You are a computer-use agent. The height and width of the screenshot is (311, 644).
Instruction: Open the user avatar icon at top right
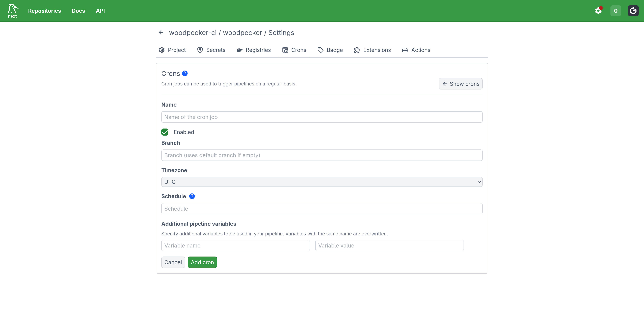pos(633,11)
